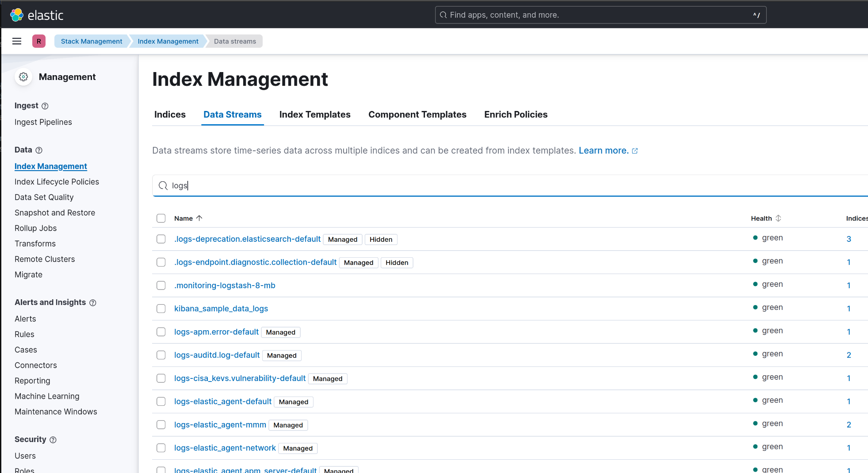Open logs-elastic_agent-mmm data stream
868x473 pixels.
pyautogui.click(x=220, y=425)
